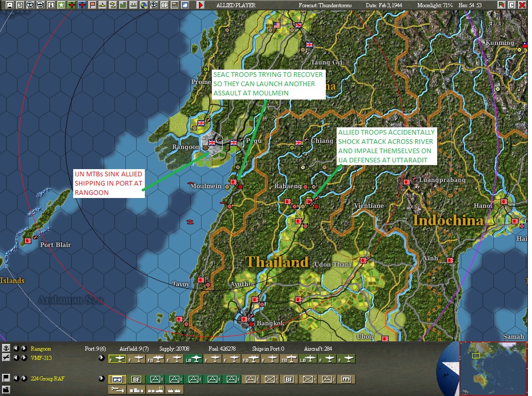Select previous air unit before VMF-313

point(16,358)
